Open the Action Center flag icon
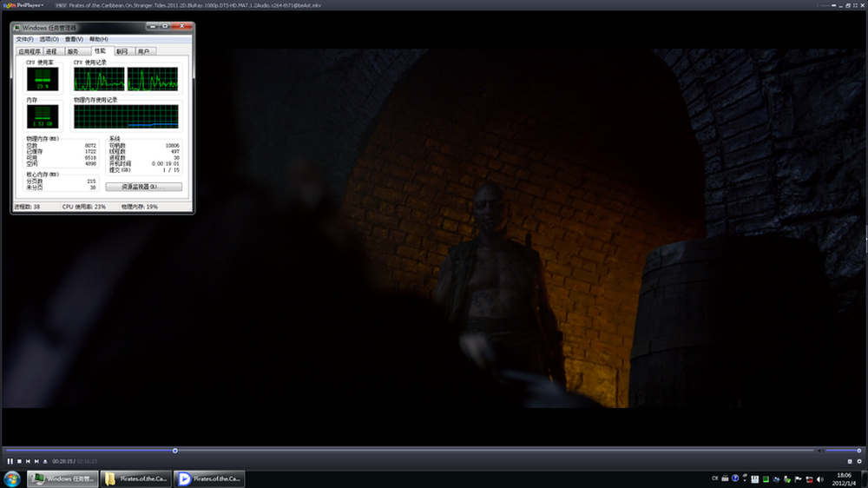The height and width of the screenshot is (488, 868). 798,479
